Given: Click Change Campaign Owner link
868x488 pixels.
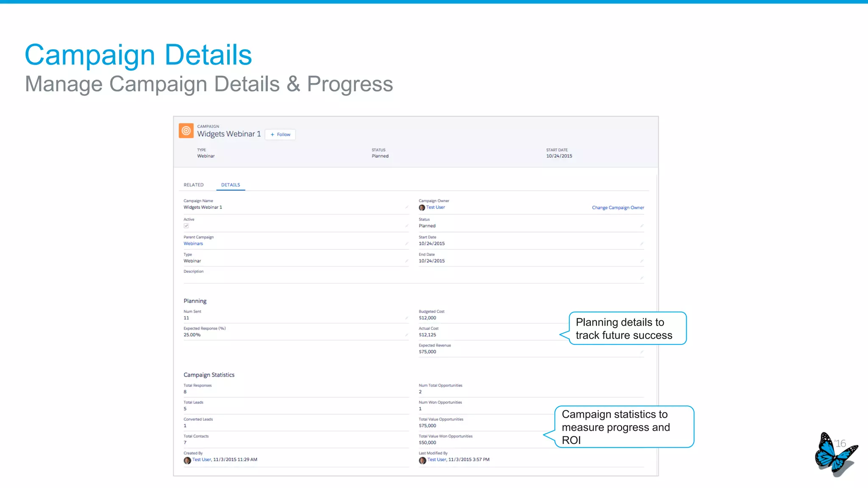Looking at the screenshot, I should click(x=618, y=208).
